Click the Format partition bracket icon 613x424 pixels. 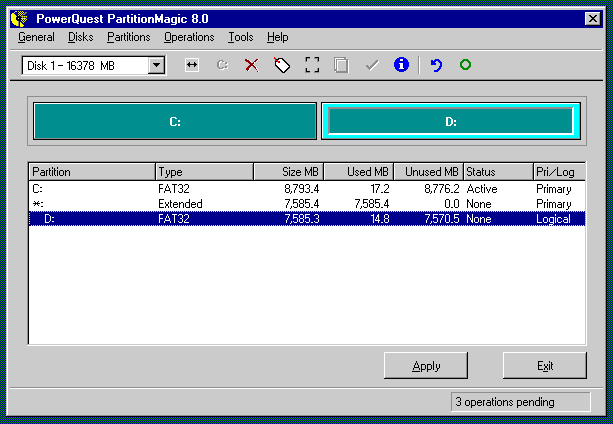312,65
